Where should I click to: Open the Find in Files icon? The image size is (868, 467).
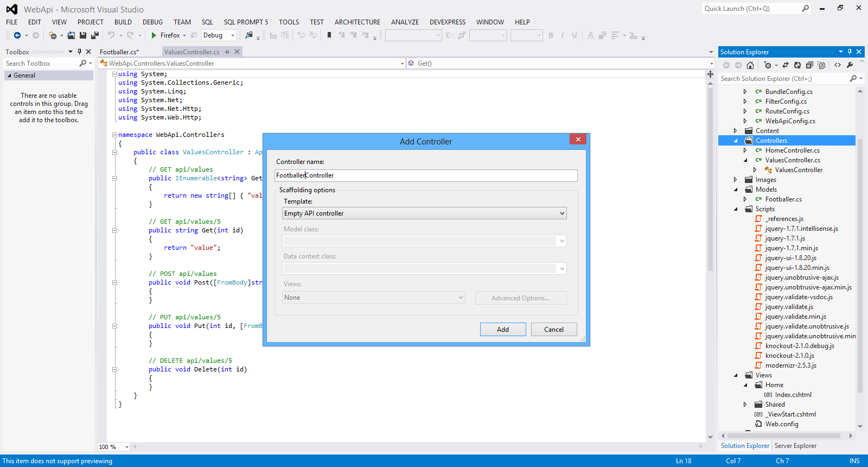coord(249,35)
